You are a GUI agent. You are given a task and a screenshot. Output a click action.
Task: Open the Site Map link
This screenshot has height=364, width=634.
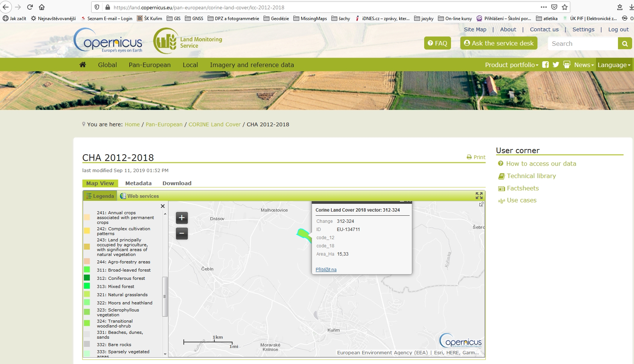[x=475, y=29]
